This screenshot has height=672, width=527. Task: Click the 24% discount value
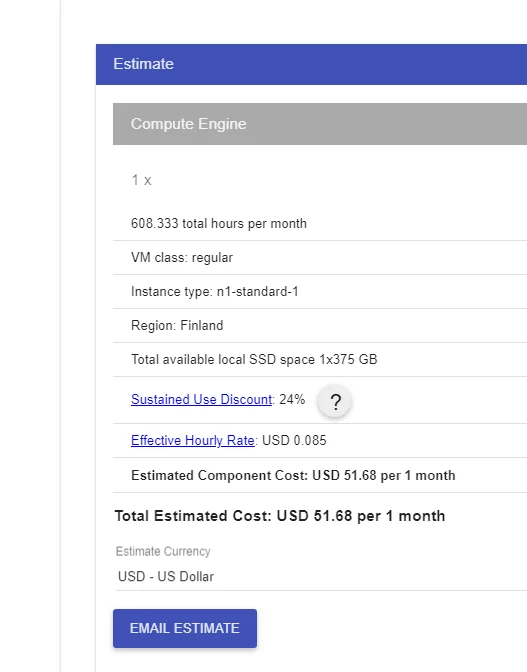pyautogui.click(x=292, y=399)
